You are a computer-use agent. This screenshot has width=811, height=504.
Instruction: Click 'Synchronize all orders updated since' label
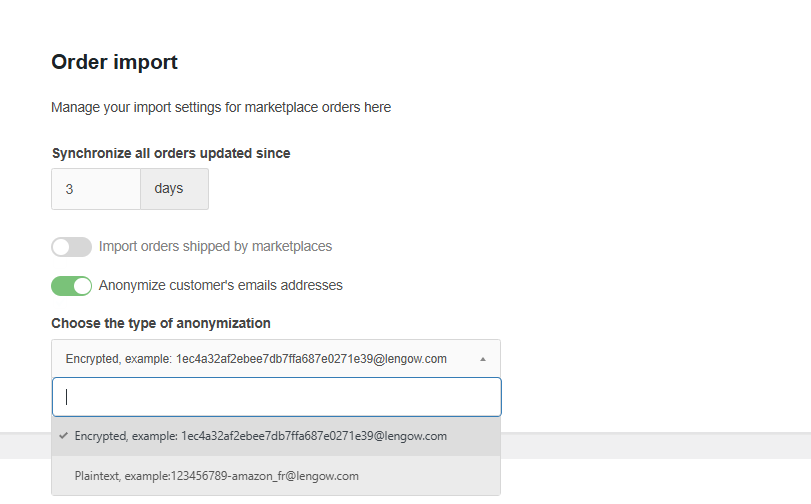click(x=171, y=153)
